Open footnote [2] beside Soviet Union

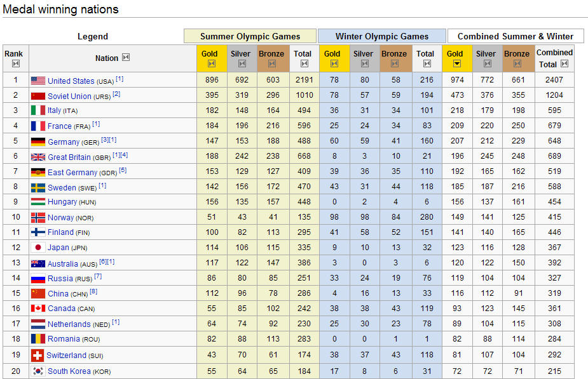click(116, 94)
